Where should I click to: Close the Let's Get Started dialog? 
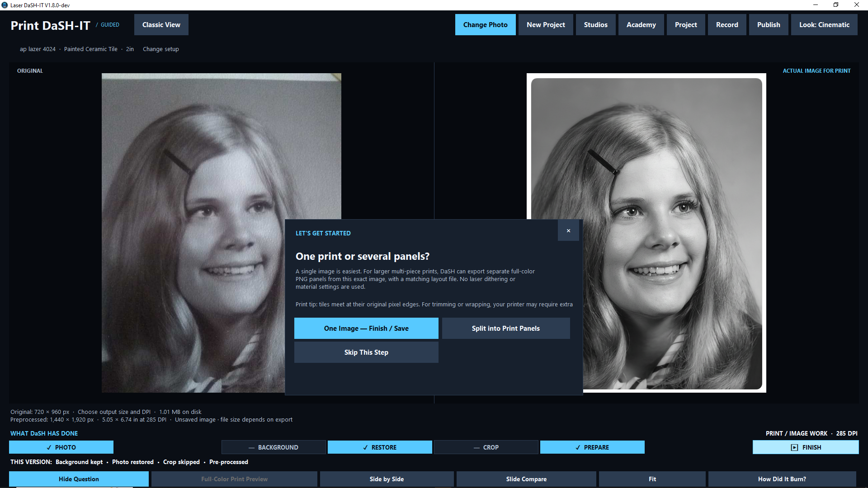[x=568, y=231]
